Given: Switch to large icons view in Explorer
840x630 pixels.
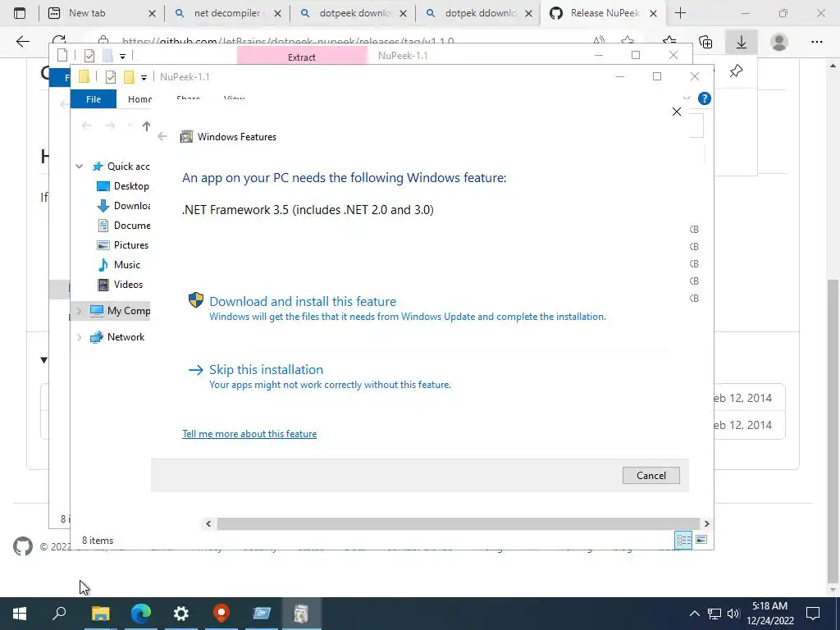Looking at the screenshot, I should (x=701, y=540).
